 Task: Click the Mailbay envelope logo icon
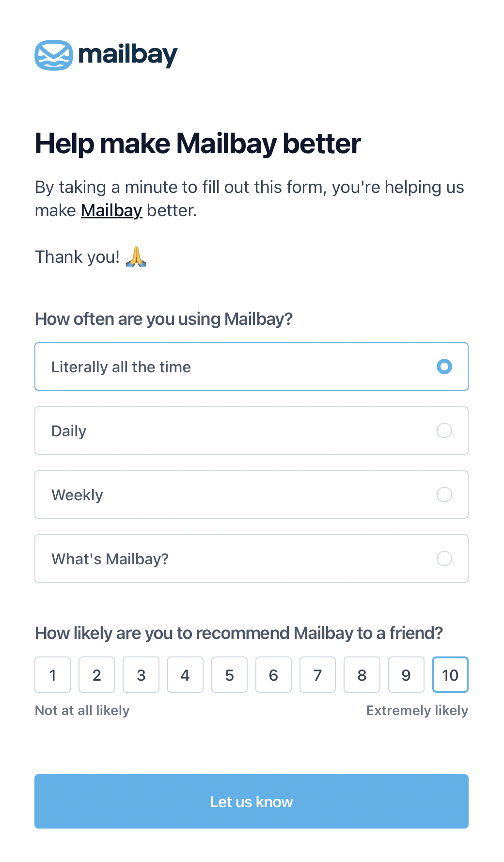pos(54,55)
